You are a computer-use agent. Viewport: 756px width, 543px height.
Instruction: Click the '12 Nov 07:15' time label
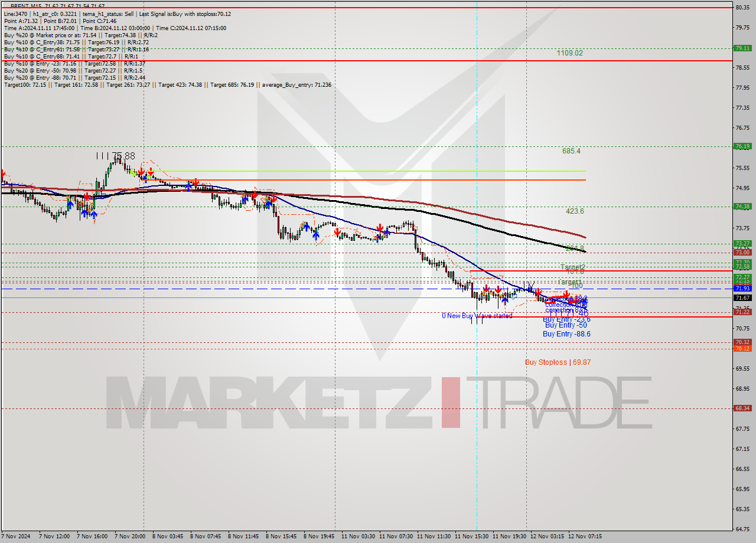[585, 537]
